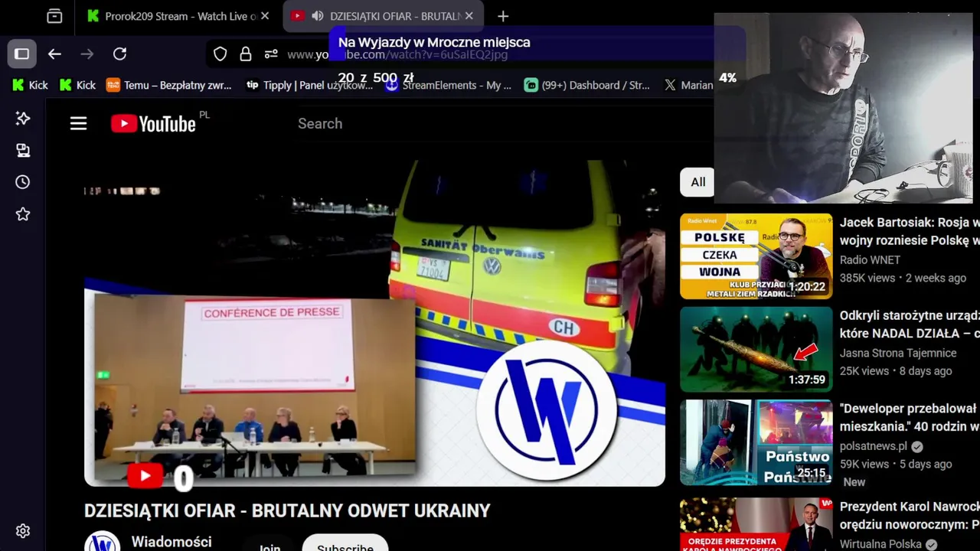The image size is (980, 551).
Task: Open a new browser tab
Action: click(x=503, y=16)
